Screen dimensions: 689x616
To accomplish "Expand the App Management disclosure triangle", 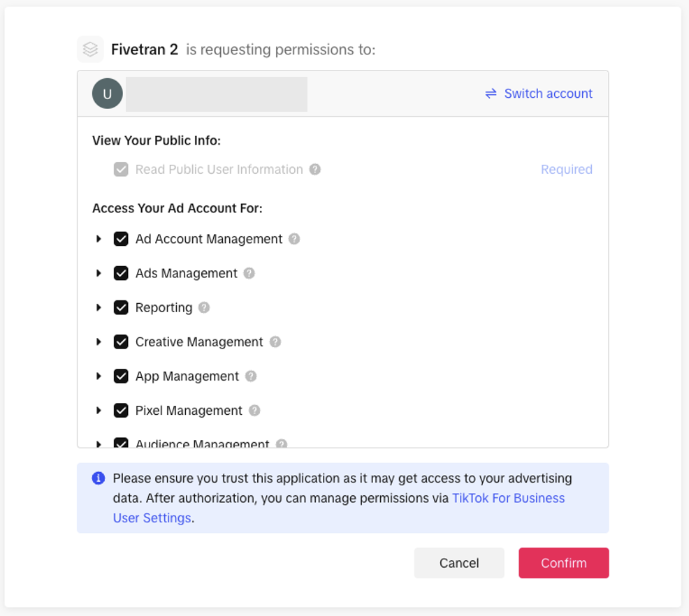I will (99, 376).
